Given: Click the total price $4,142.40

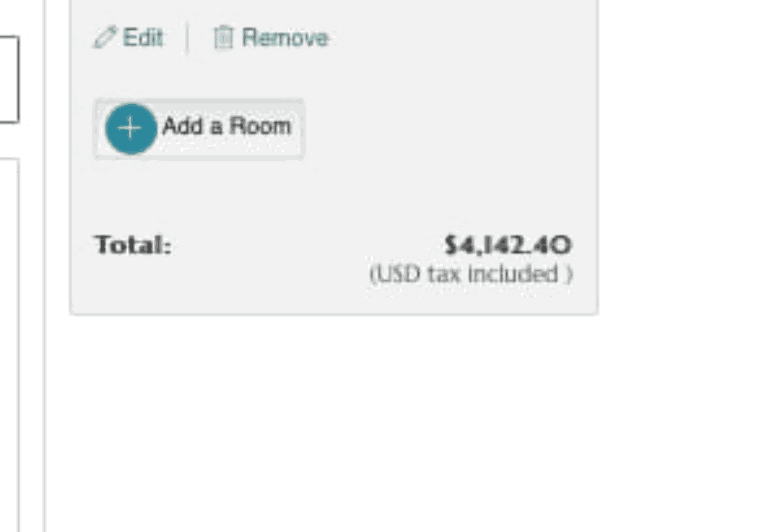Looking at the screenshot, I should click(x=508, y=245).
